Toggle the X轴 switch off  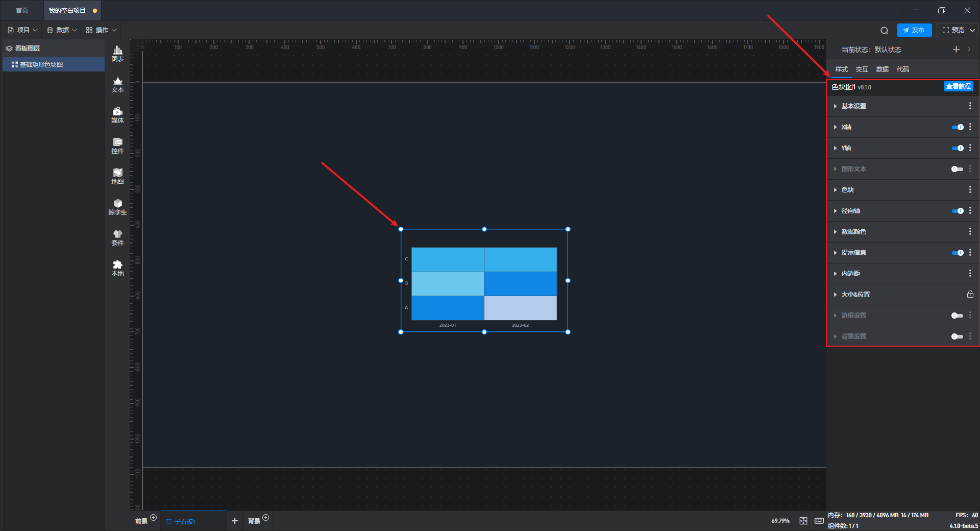pyautogui.click(x=958, y=127)
